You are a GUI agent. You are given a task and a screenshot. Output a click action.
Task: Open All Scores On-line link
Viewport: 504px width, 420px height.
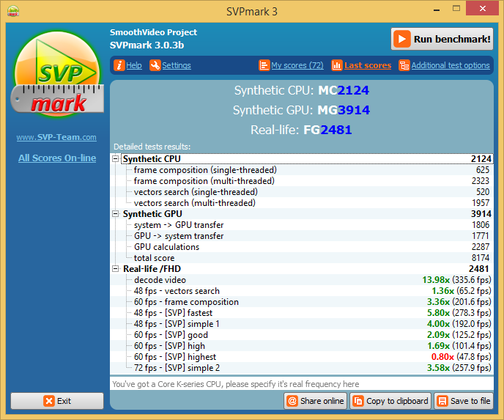(x=56, y=158)
